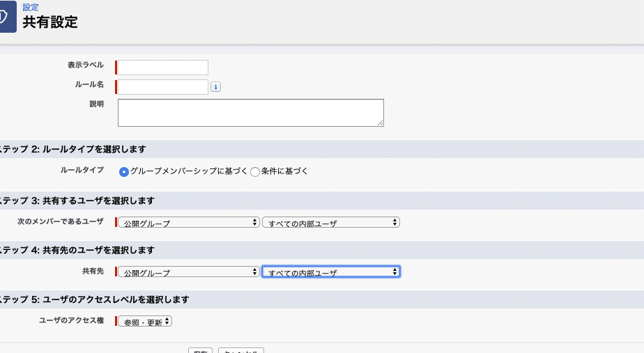Open ユーザのアクセス権 参照・更新 dropdown

tap(145, 322)
